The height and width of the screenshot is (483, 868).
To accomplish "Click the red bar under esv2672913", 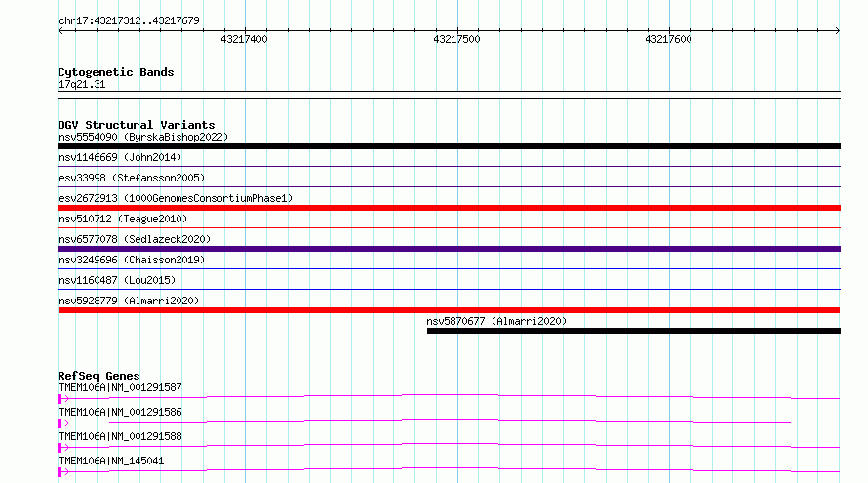I will click(x=449, y=208).
